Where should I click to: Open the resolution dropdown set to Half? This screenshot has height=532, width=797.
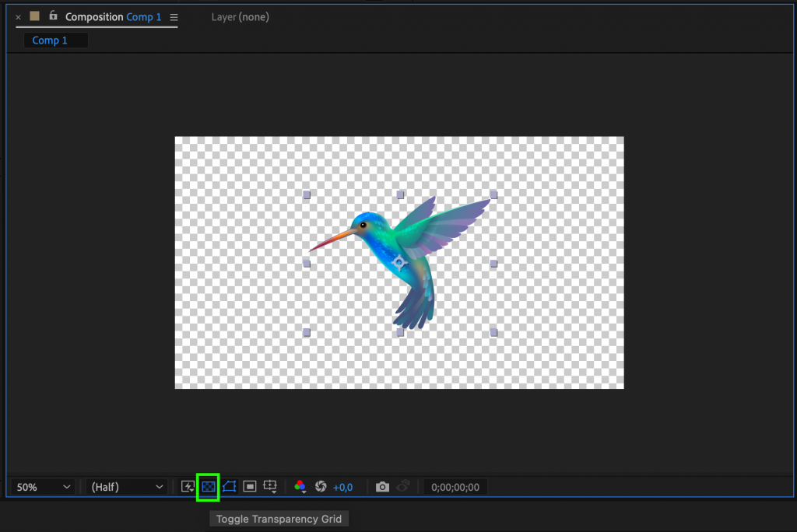tap(125, 486)
